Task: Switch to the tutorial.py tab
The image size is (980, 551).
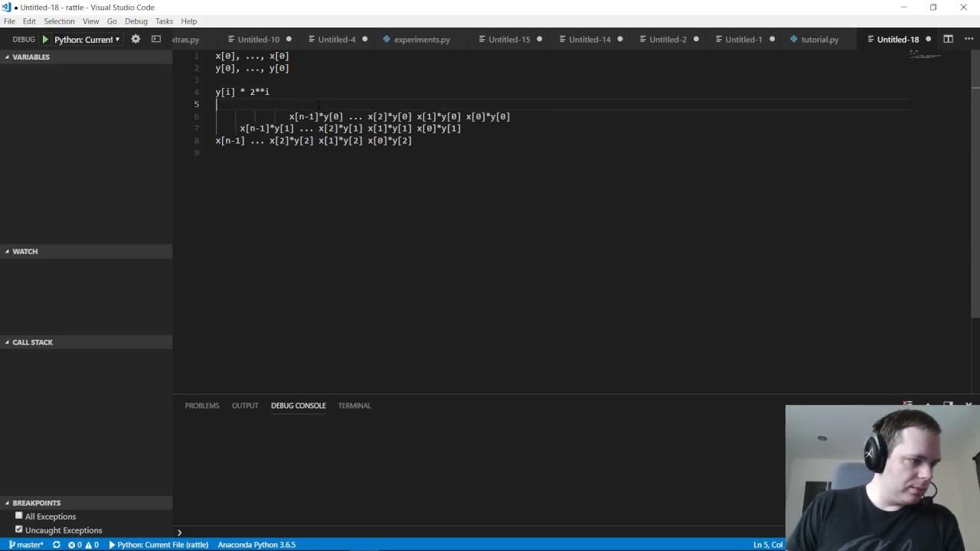Action: [819, 39]
